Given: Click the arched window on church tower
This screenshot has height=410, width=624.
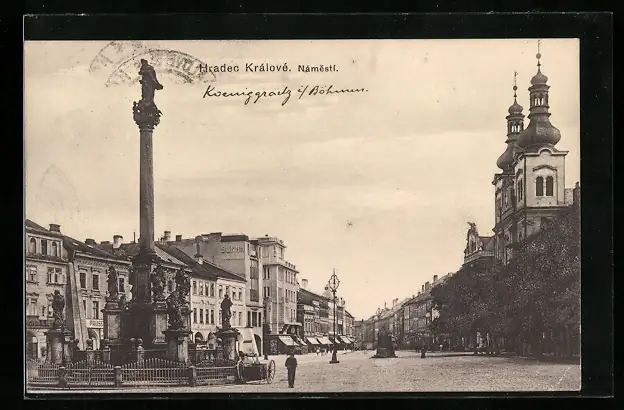Looking at the screenshot, I should tap(544, 186).
